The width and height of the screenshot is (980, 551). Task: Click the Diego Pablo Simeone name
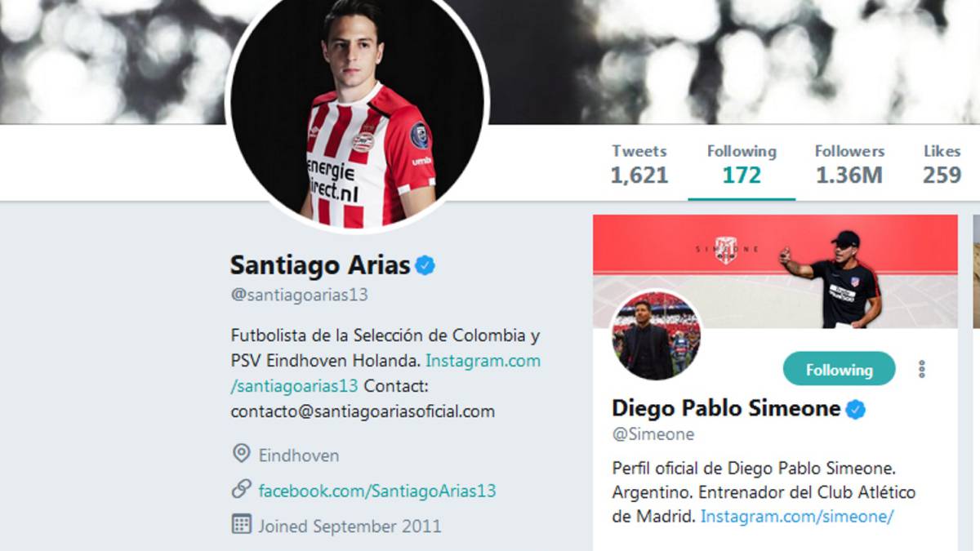(x=726, y=408)
